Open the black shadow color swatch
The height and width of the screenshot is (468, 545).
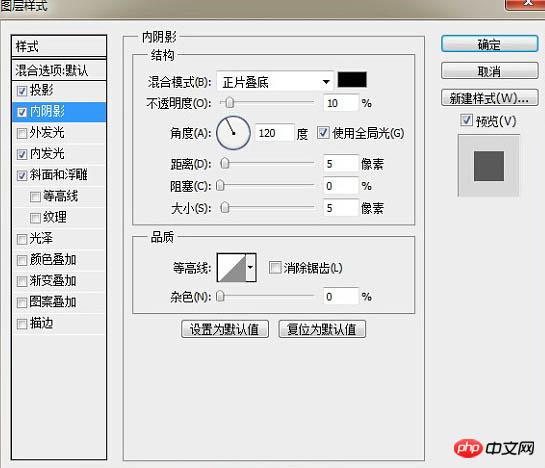pyautogui.click(x=352, y=80)
